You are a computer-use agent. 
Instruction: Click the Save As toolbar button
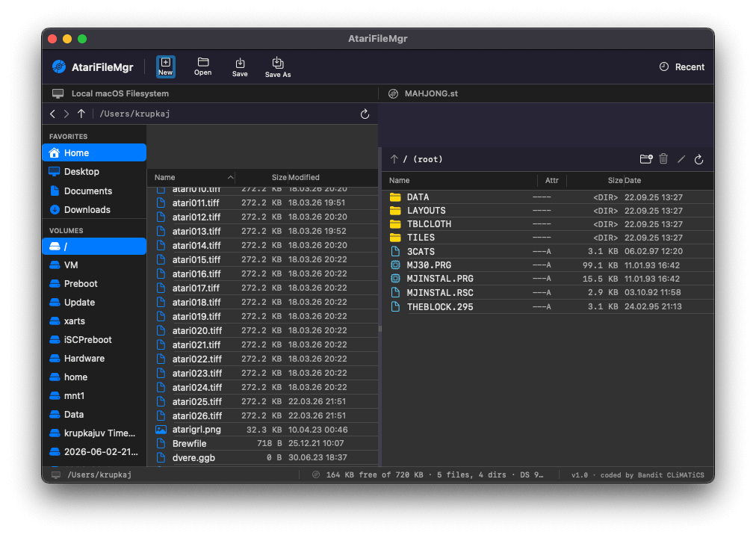278,67
